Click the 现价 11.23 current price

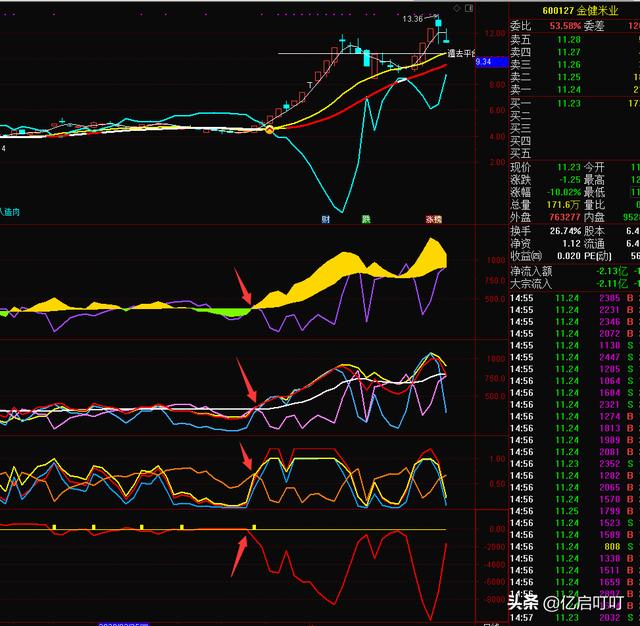[x=569, y=167]
